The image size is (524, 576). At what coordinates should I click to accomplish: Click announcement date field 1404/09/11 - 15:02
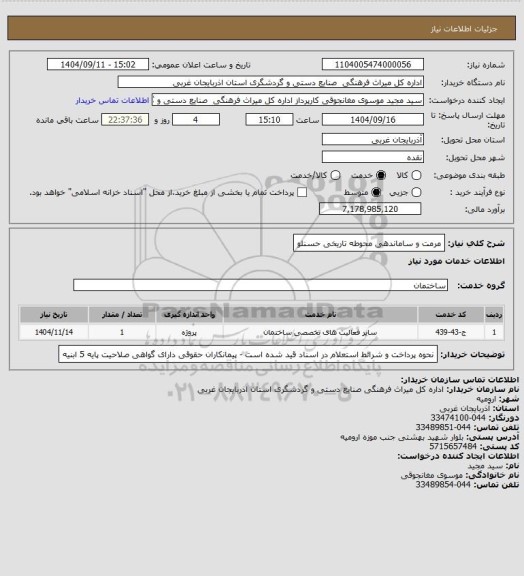pos(98,64)
